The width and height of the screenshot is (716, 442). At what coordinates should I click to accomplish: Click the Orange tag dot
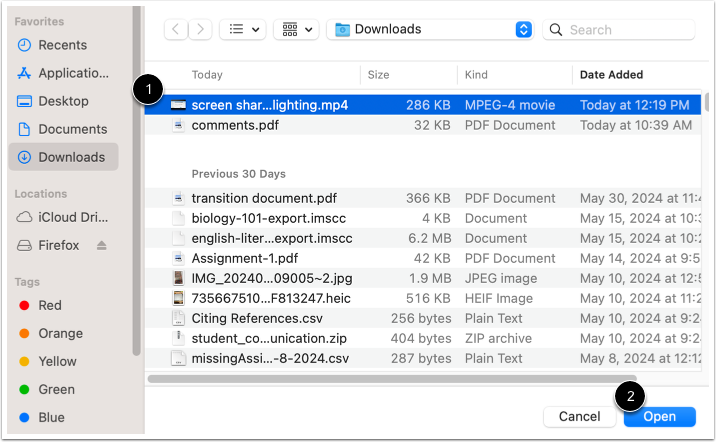pos(24,334)
